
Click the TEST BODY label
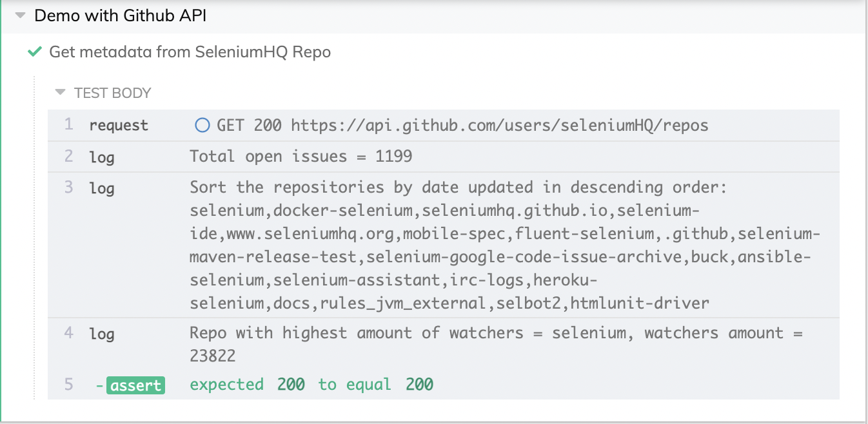coord(113,93)
